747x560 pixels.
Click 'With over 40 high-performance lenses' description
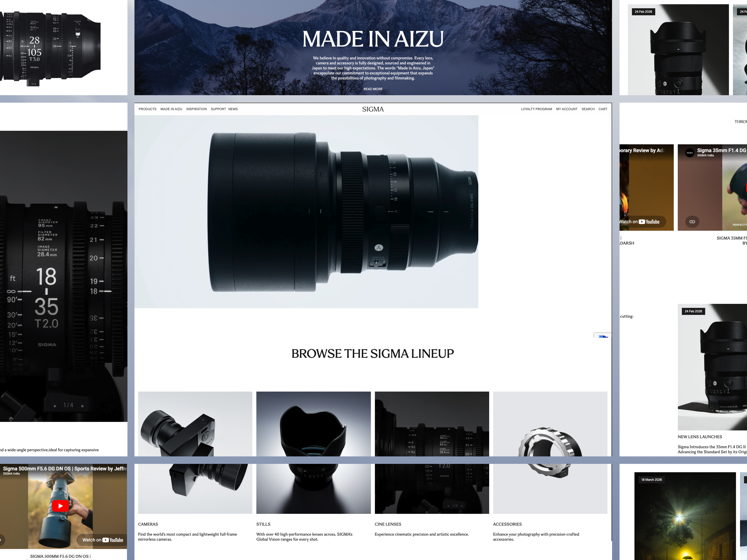304,537
